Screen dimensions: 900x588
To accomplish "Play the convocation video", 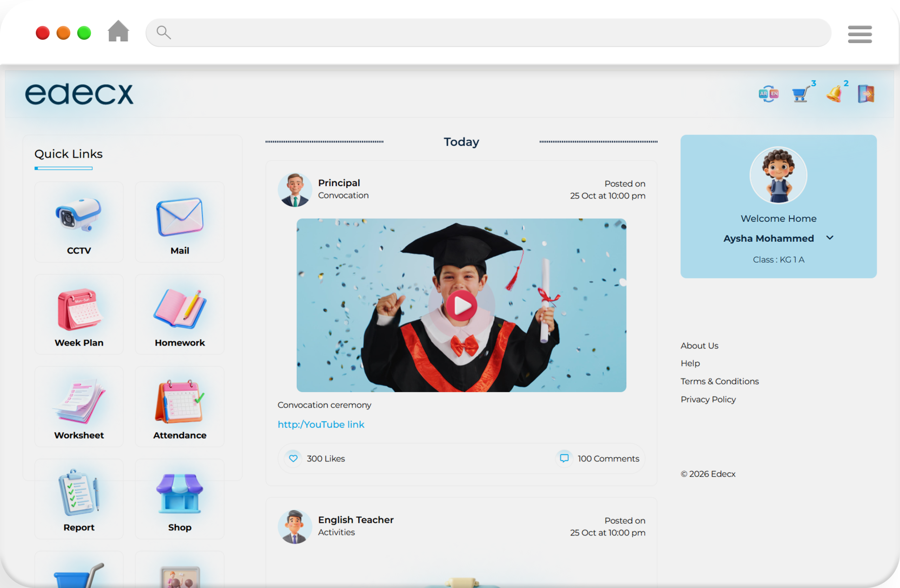I will pyautogui.click(x=461, y=305).
